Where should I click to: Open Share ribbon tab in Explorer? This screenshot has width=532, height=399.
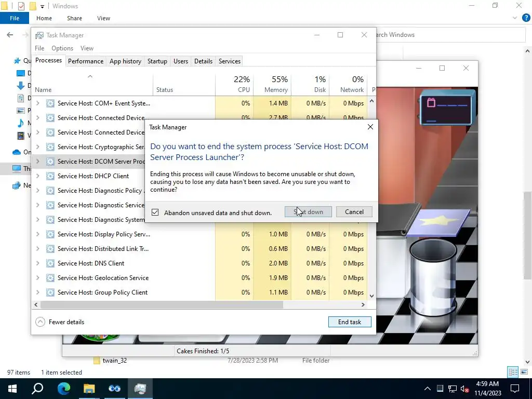pos(74,18)
